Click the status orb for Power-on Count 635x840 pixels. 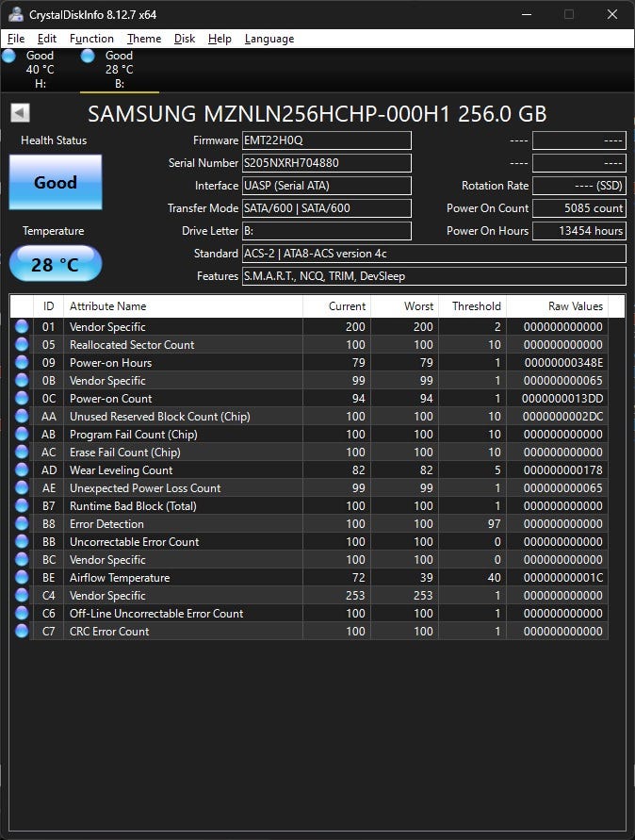(x=22, y=398)
